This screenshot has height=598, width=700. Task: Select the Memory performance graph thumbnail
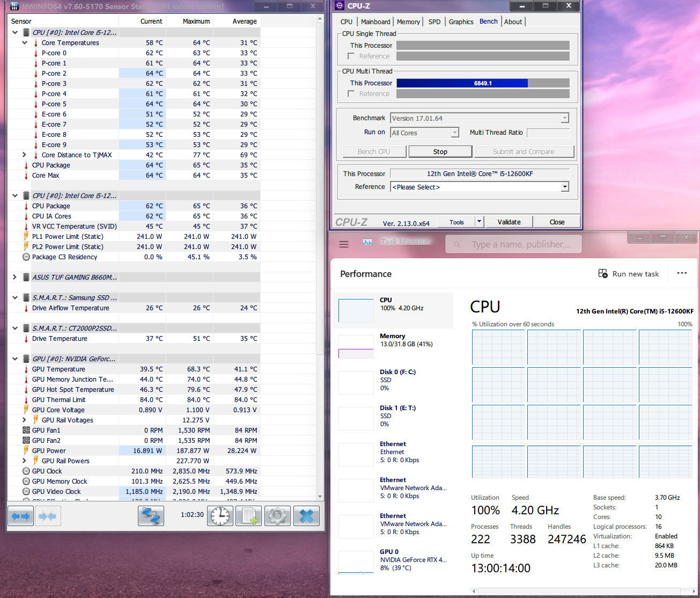[x=356, y=346]
